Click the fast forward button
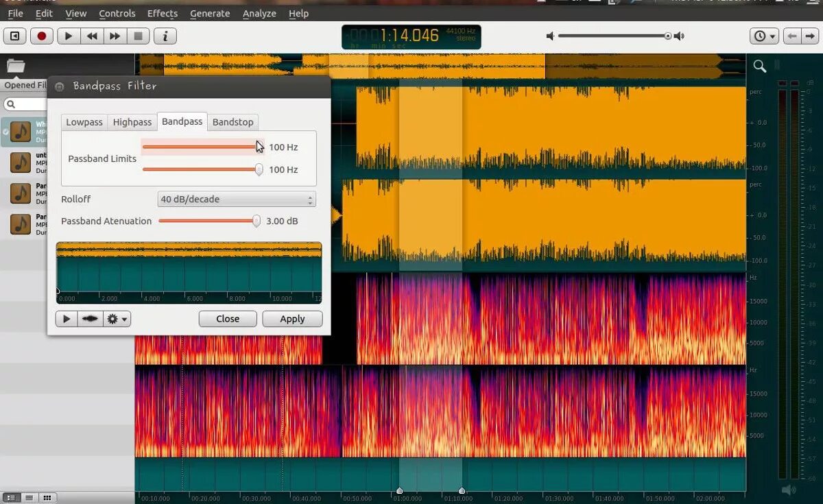Screen dimensions: 823x504 115,36
